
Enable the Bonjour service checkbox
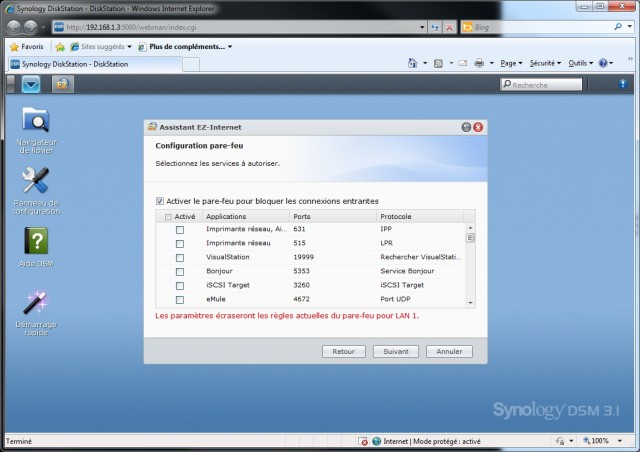180,272
